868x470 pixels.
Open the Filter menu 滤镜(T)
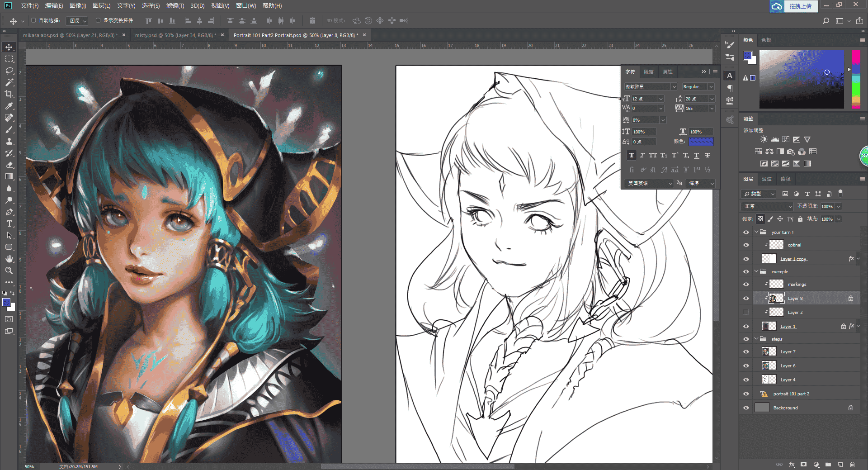pos(175,5)
